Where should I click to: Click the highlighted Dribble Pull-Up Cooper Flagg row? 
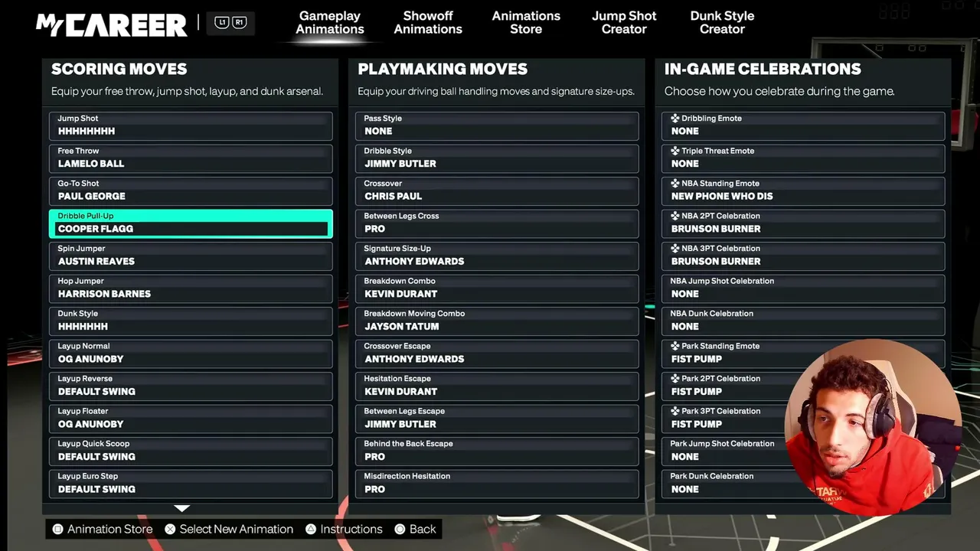(x=191, y=223)
